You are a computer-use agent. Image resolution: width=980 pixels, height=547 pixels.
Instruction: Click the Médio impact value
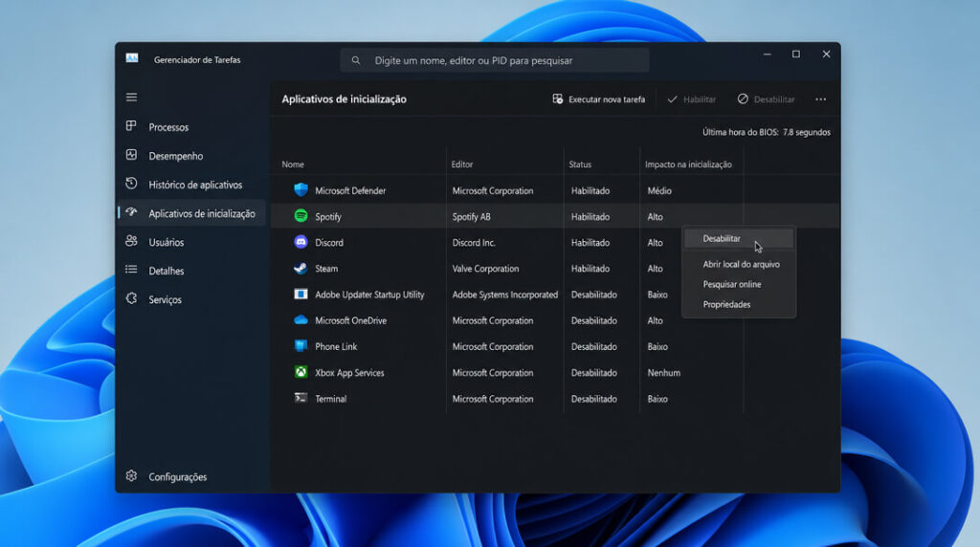click(659, 190)
